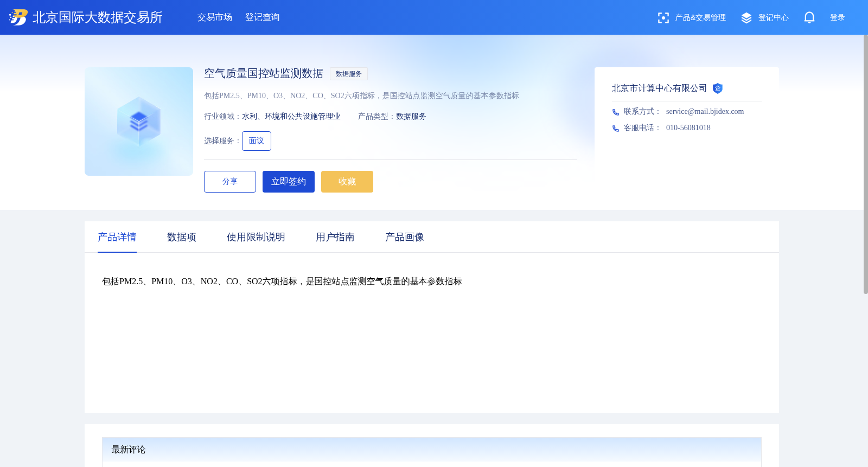Click the industry value 水利、环境和公共设施管理业

(291, 117)
